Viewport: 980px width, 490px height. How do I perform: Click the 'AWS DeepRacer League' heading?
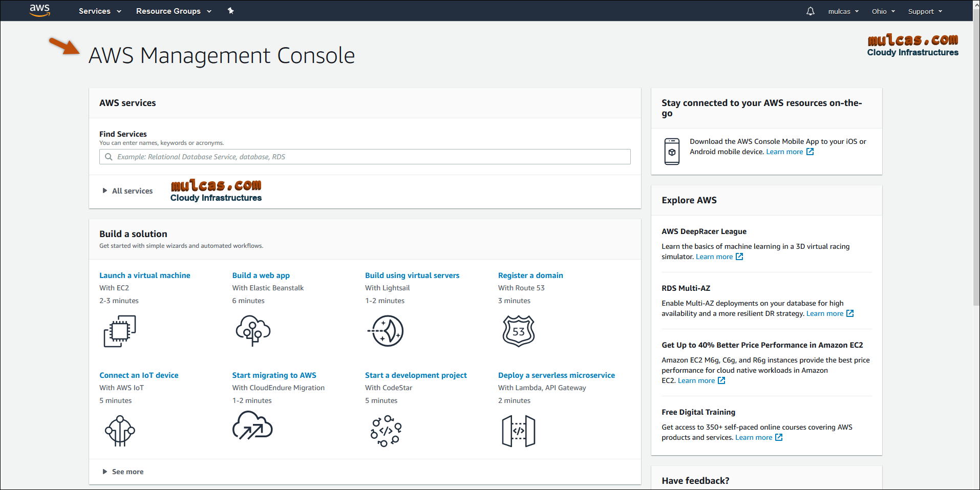tap(704, 231)
